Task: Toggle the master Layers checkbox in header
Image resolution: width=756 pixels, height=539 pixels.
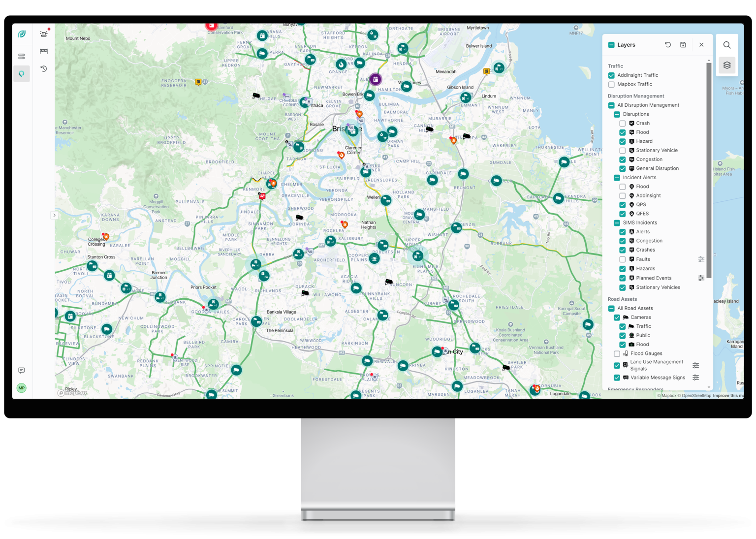Action: 611,45
